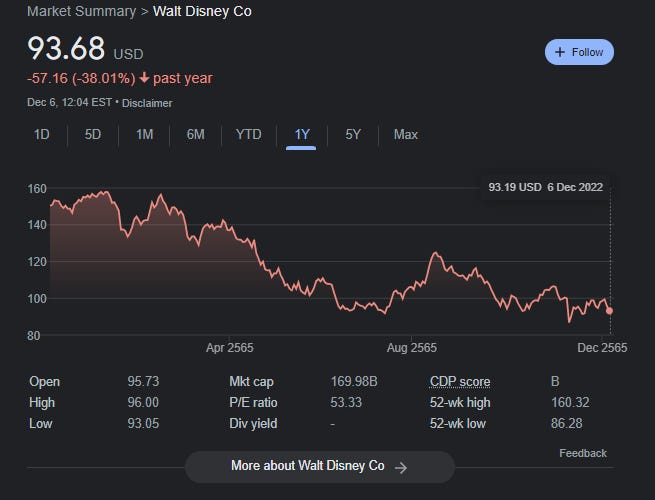Click More about Walt Disney Co button

coord(320,467)
